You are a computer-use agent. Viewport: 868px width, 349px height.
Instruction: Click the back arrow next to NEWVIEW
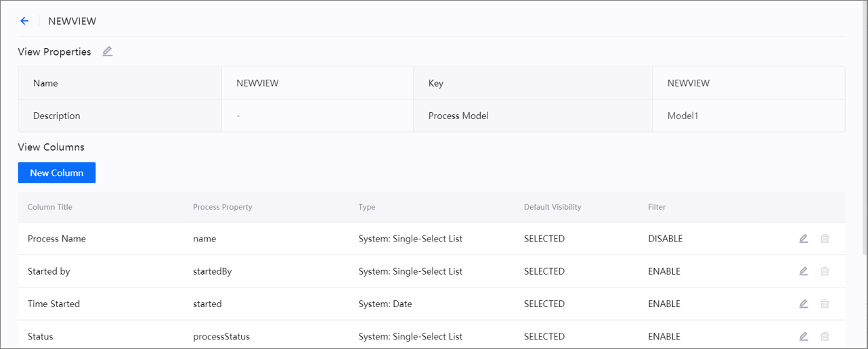click(24, 21)
